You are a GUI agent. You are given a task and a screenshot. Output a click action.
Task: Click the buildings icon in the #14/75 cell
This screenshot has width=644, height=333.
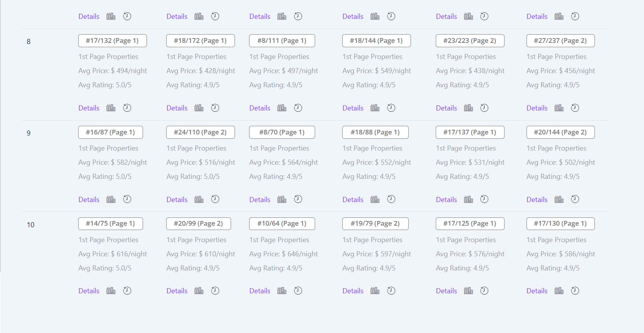[111, 291]
